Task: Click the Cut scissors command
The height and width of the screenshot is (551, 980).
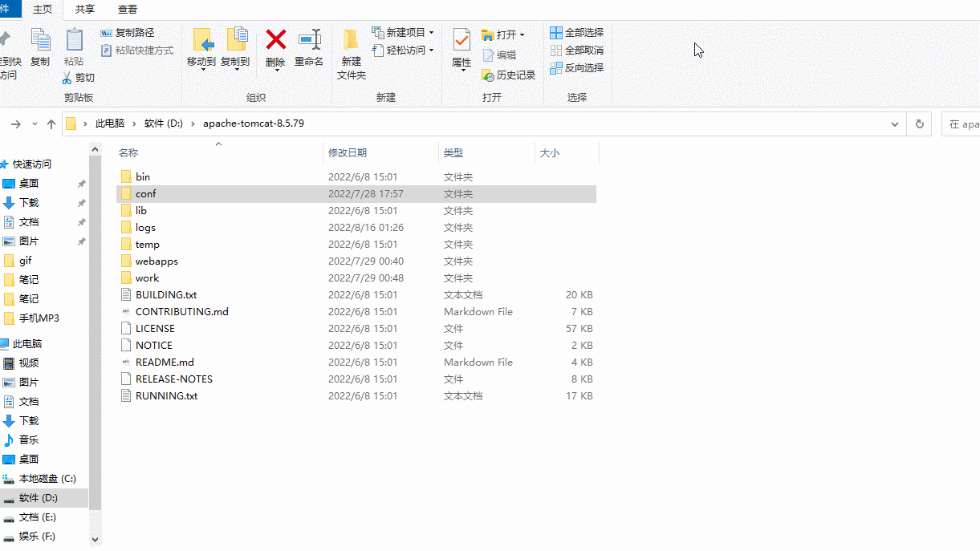Action: click(79, 78)
